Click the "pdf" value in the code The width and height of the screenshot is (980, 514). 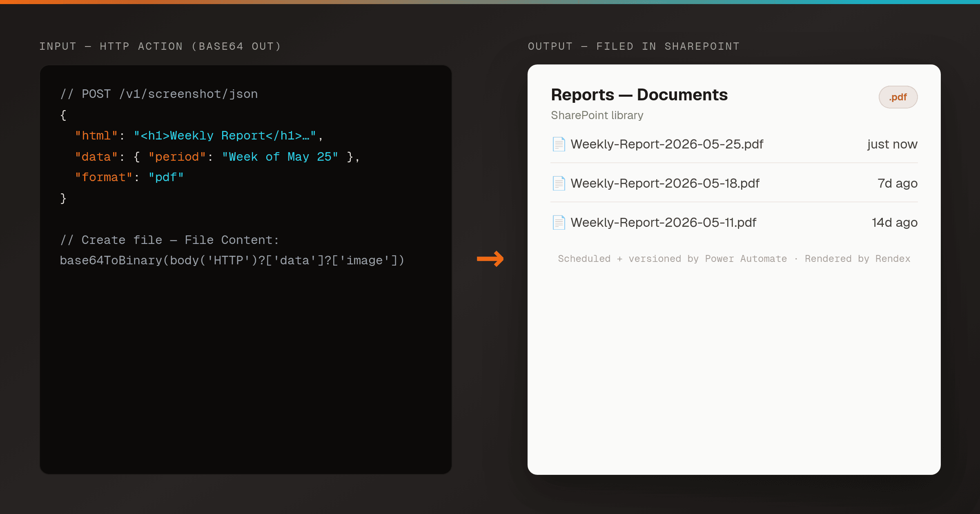coord(166,177)
